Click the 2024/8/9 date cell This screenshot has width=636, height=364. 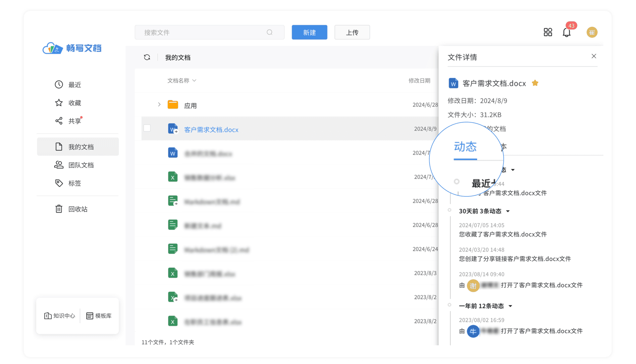[425, 129]
